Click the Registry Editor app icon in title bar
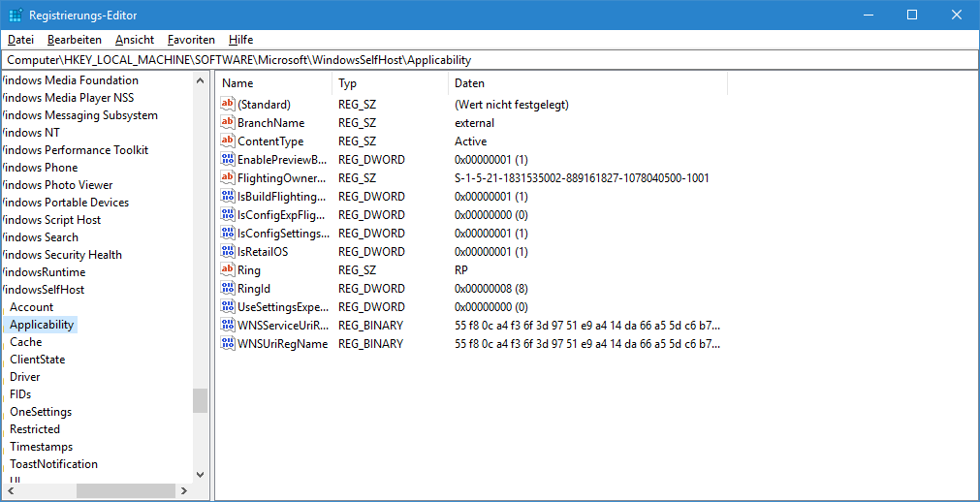 (x=16, y=15)
